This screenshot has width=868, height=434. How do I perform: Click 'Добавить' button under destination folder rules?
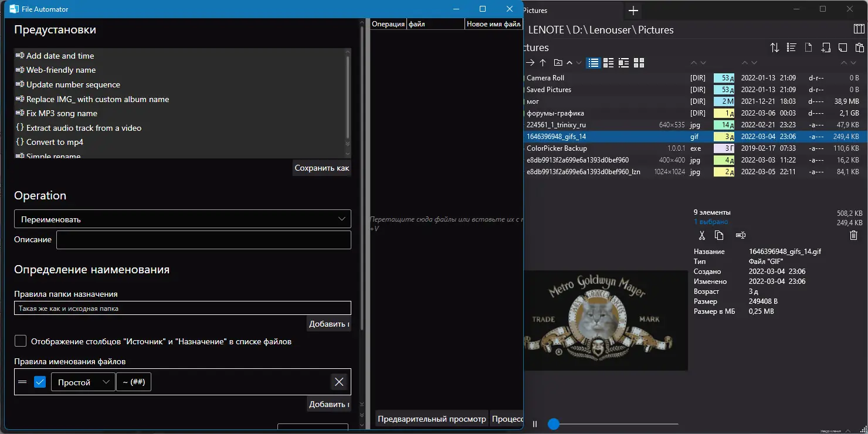(x=328, y=324)
